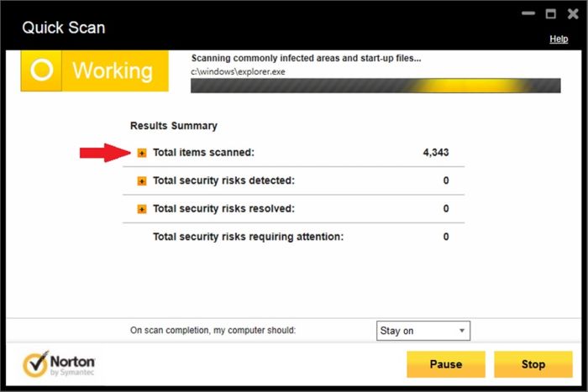
Task: Click the Norton checkmark logo
Action: click(36, 364)
